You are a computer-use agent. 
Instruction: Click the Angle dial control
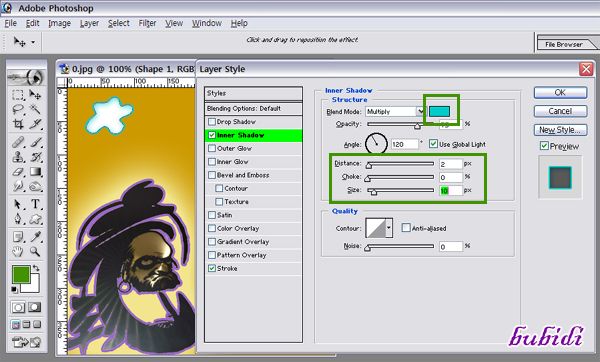(377, 144)
